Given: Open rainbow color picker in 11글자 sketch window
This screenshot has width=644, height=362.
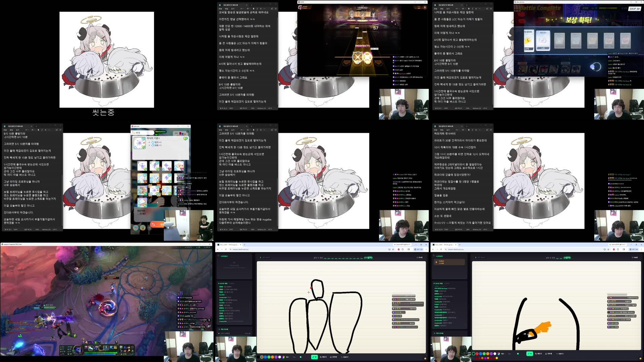Looking at the screenshot, I should 283,357.
